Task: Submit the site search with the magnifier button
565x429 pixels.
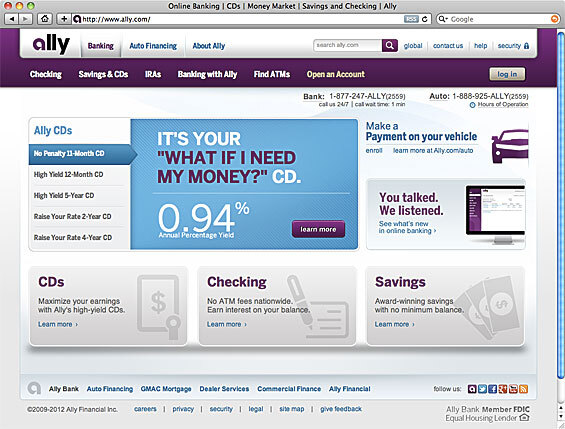Action: pyautogui.click(x=390, y=45)
